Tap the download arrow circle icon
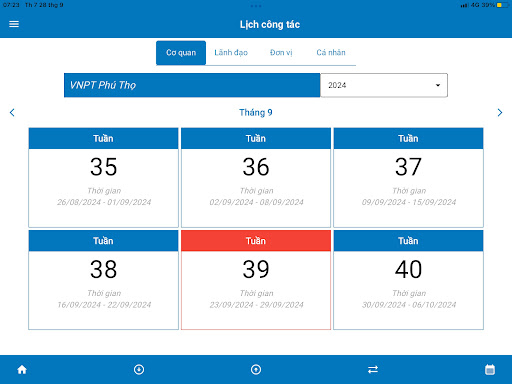Screen dimensions: 512x384 pos(139,369)
